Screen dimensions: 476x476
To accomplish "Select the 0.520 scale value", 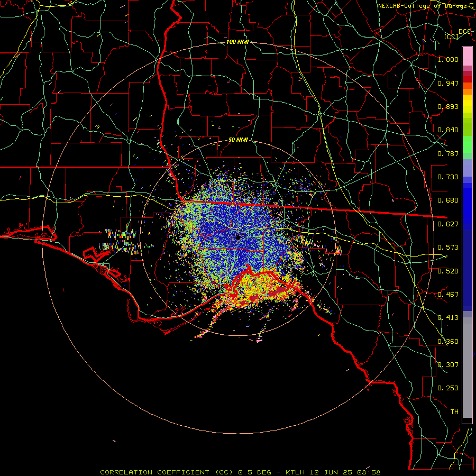I will 448,271.
